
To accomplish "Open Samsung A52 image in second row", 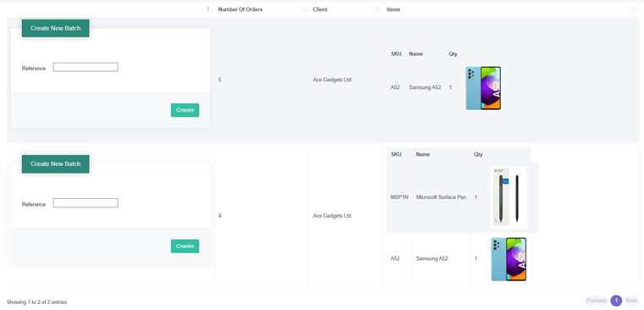I will (509, 259).
